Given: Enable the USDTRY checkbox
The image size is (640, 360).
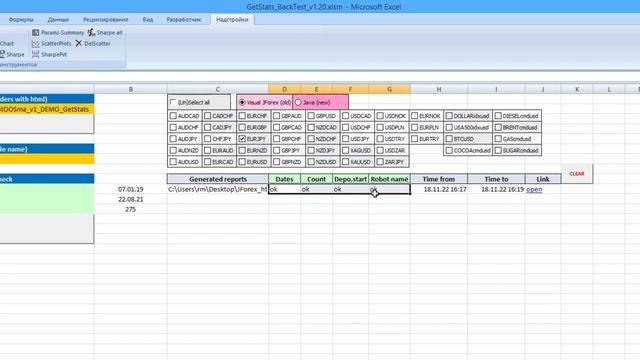Looking at the screenshot, I should click(380, 139).
